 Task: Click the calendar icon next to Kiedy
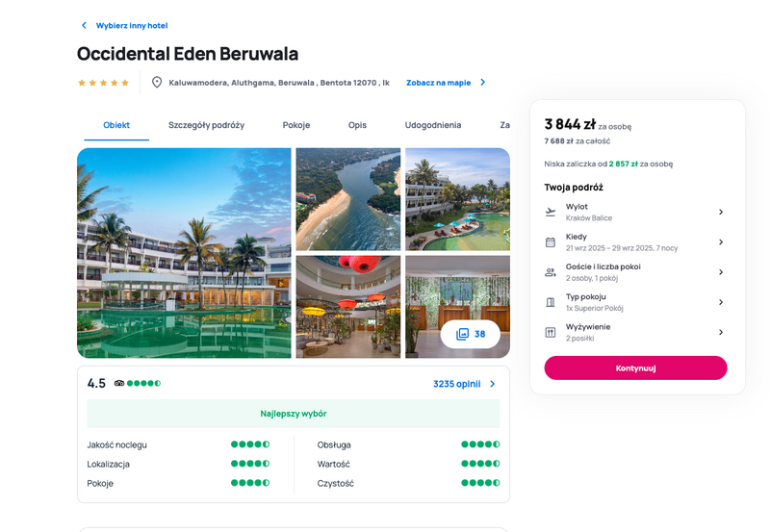click(551, 242)
